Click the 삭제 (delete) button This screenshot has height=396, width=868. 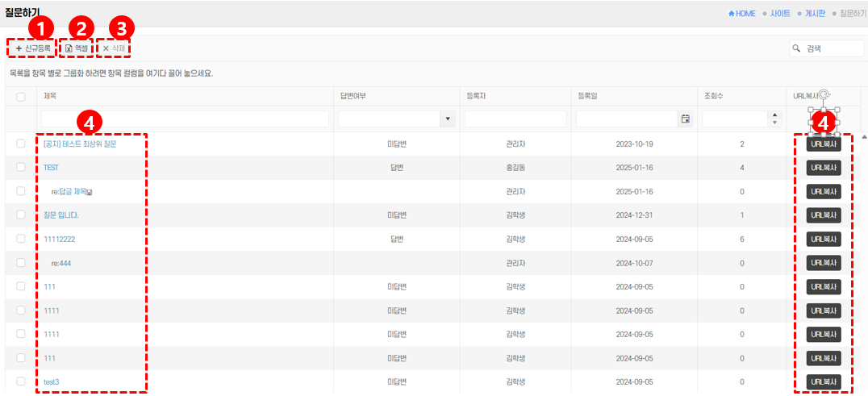pos(114,49)
